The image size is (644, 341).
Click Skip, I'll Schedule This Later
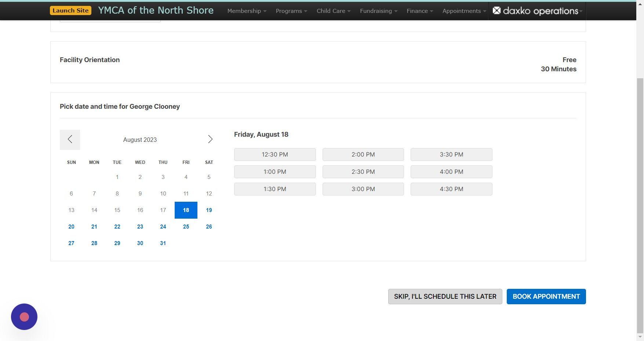click(445, 296)
